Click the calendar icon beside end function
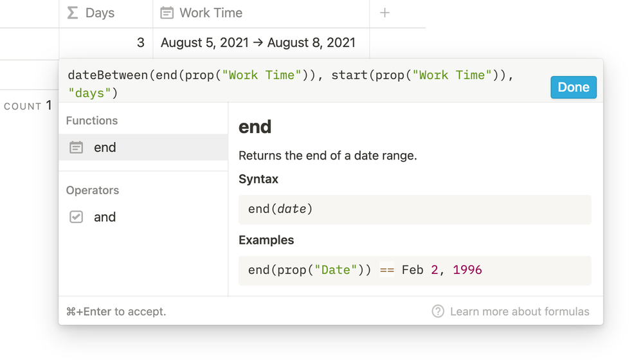The image size is (643, 364). (x=77, y=147)
